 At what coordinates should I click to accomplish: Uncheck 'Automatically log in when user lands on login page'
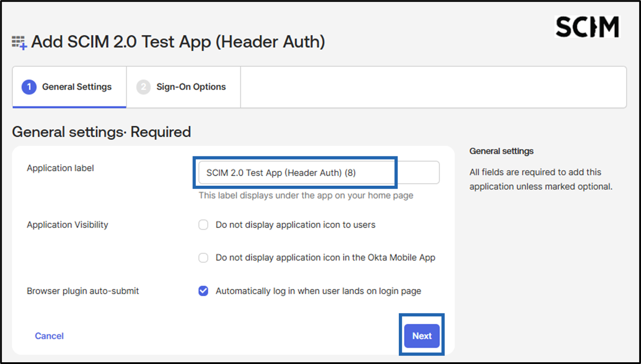click(203, 291)
